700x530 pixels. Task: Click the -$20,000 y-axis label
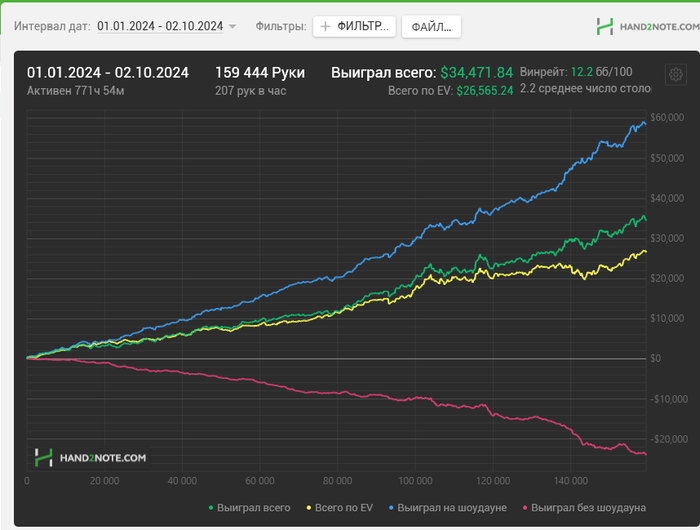[668, 439]
